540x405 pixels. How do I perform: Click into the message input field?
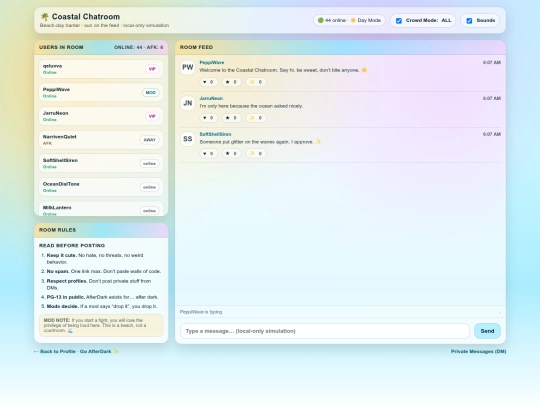pyautogui.click(x=325, y=331)
